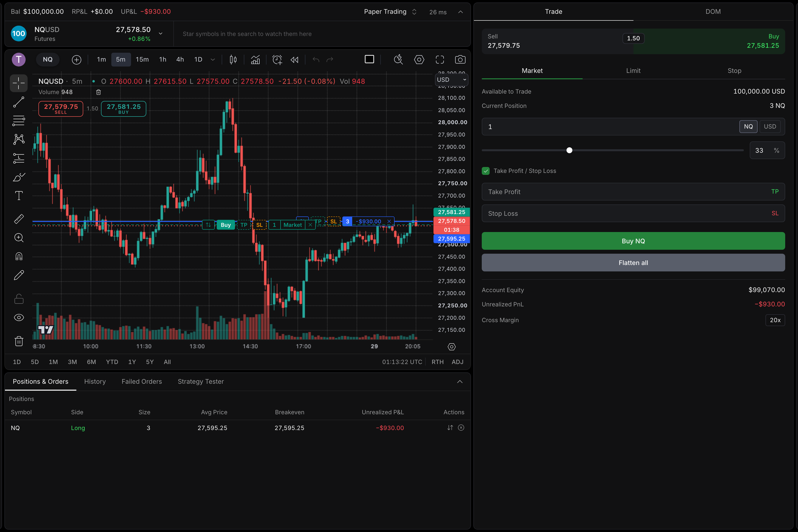The width and height of the screenshot is (798, 532).
Task: Open the Limit order tab
Action: [633, 71]
